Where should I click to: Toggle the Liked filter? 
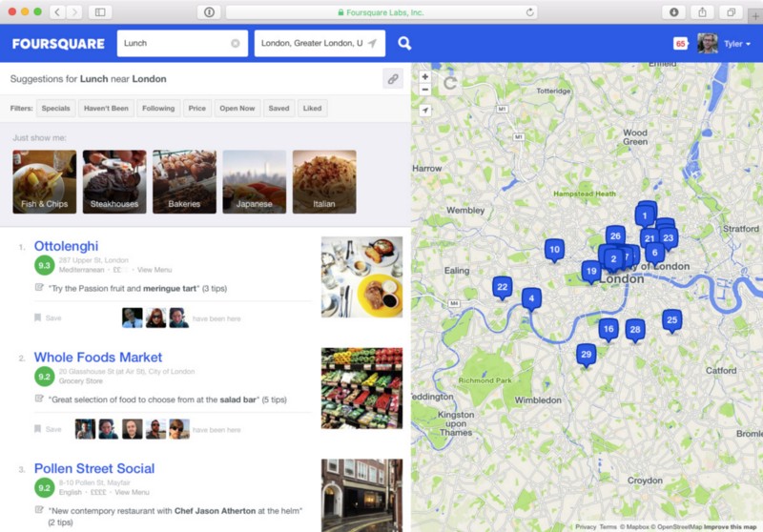point(313,109)
